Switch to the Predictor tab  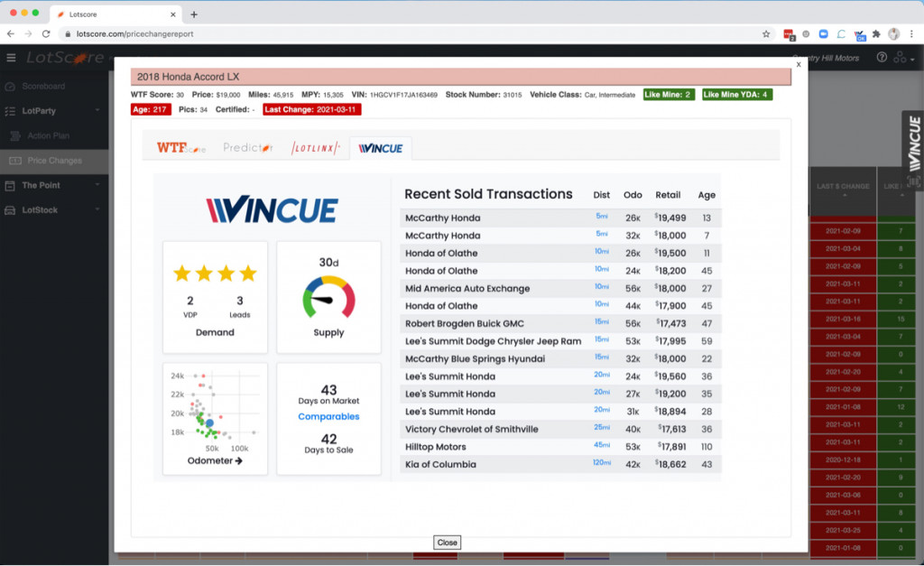(247, 148)
